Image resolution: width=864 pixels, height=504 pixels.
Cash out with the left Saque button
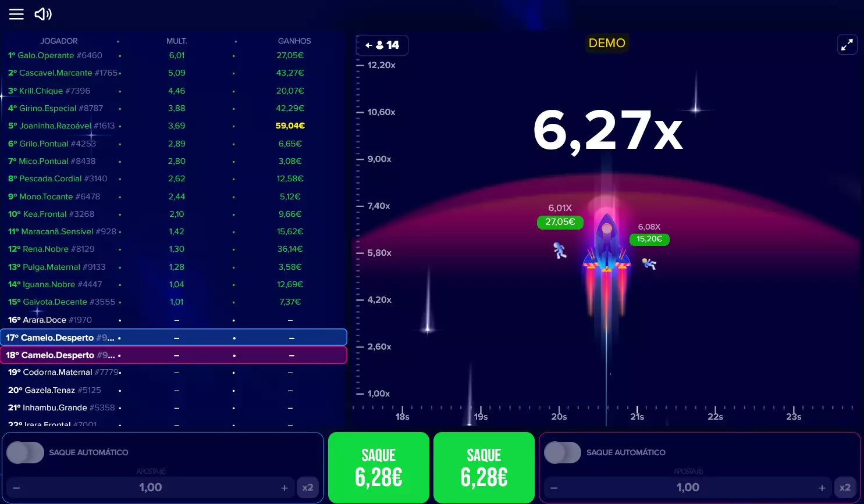click(379, 467)
